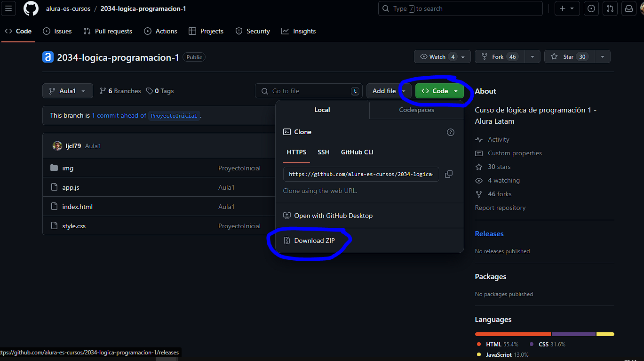Select the HTTPS clone option
This screenshot has width=644, height=361.
(x=296, y=152)
